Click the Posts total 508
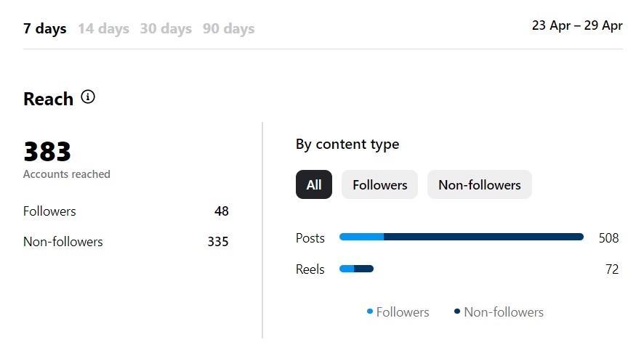Screen dimensions: 644x350 tap(608, 238)
